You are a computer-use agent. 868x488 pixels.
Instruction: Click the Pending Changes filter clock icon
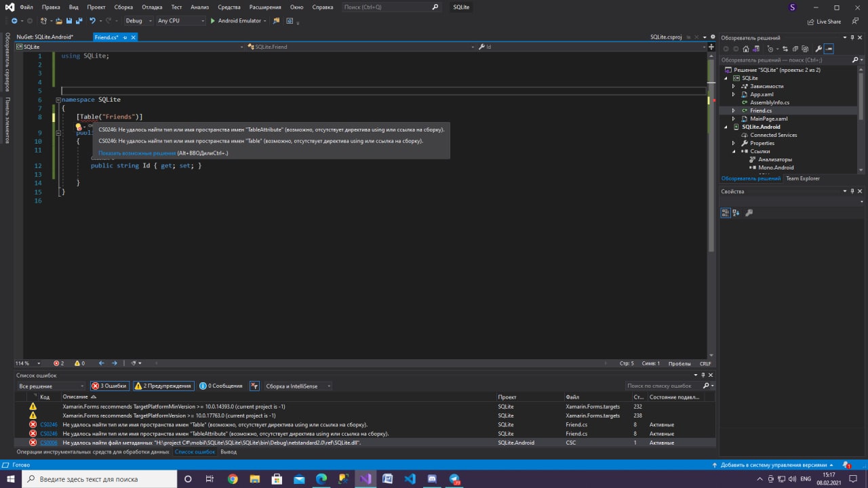(x=770, y=49)
